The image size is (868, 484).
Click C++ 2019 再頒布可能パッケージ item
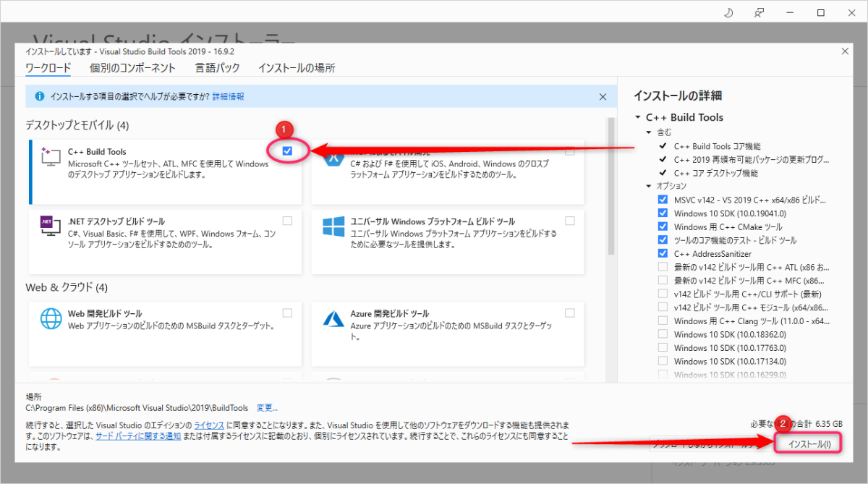(750, 160)
